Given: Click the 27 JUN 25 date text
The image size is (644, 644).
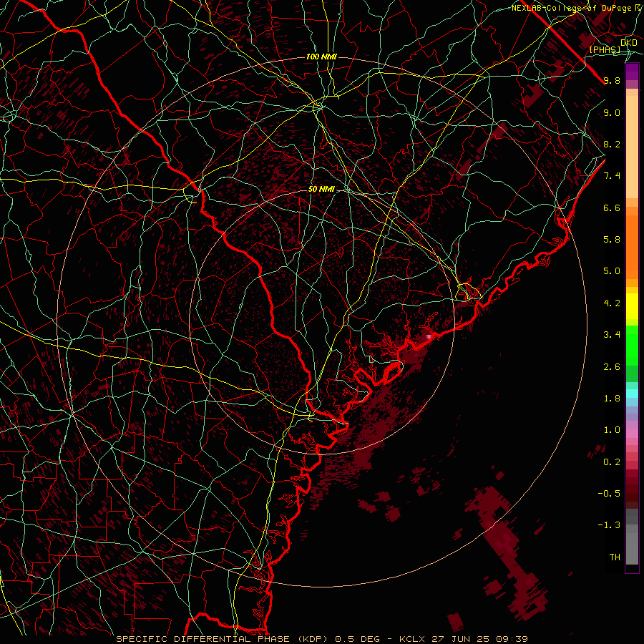Looking at the screenshot, I should (459, 639).
